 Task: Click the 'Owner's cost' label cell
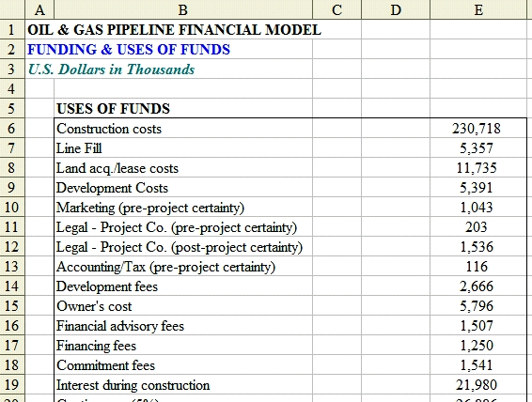pos(183,305)
